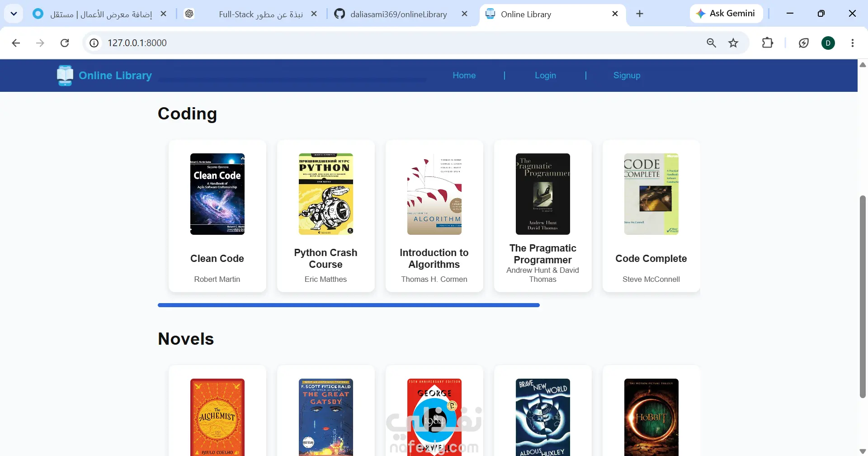Go back to the previous page
Image resolution: width=868 pixels, height=456 pixels.
click(x=16, y=43)
